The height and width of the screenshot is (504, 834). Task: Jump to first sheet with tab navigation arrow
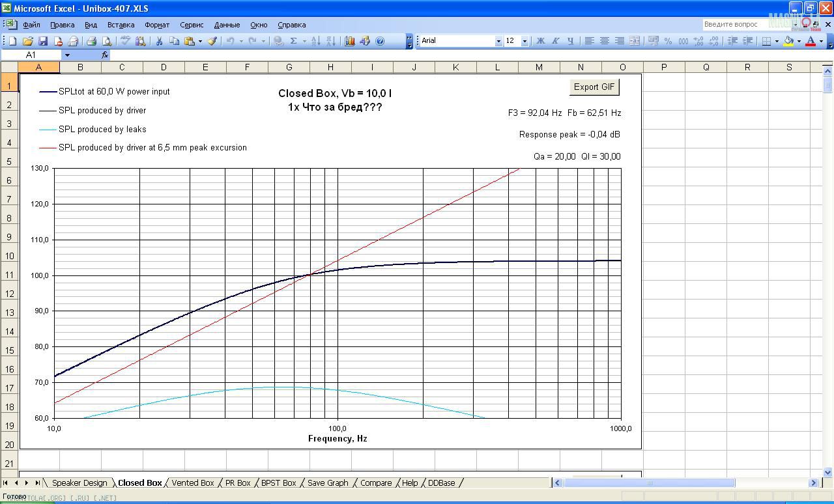click(x=6, y=483)
